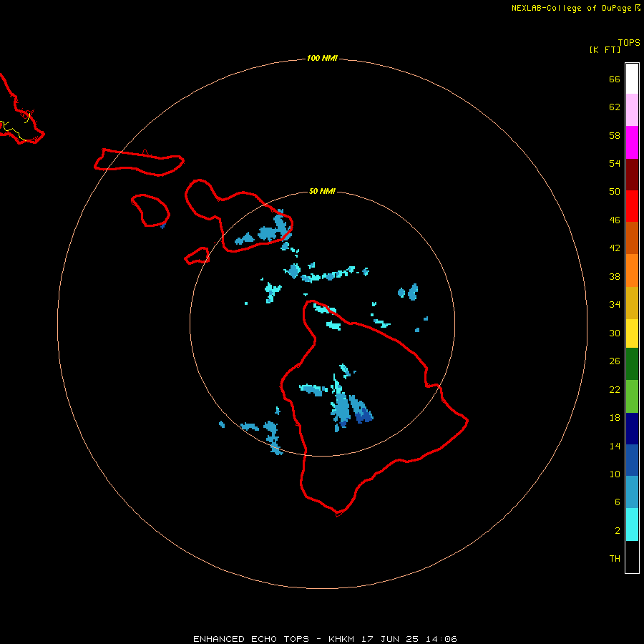Image resolution: width=644 pixels, height=644 pixels.
Task: Click the [K FT] units label
Action: pyautogui.click(x=605, y=49)
